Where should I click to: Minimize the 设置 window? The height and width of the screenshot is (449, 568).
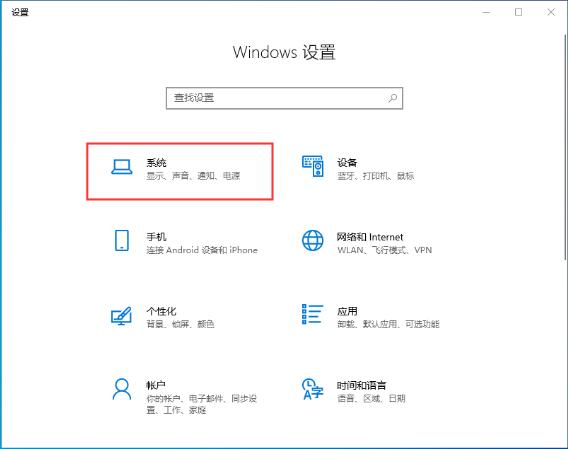click(x=486, y=12)
